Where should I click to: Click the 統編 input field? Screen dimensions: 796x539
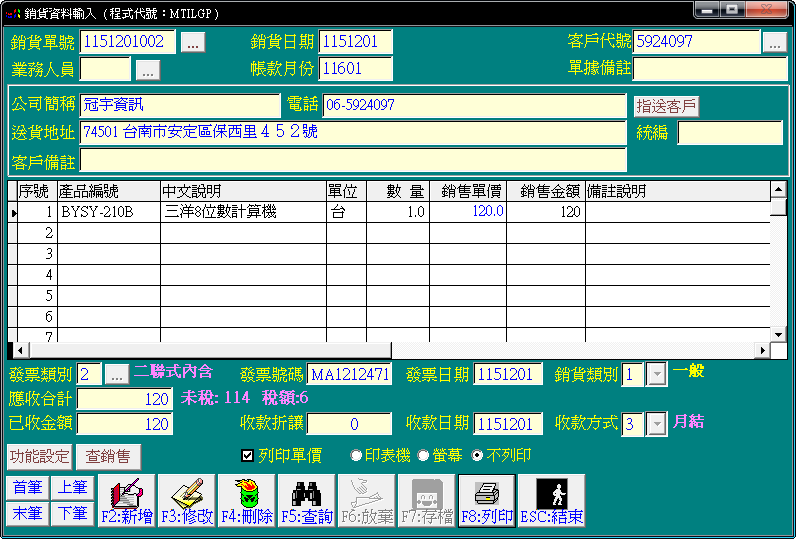pyautogui.click(x=731, y=132)
